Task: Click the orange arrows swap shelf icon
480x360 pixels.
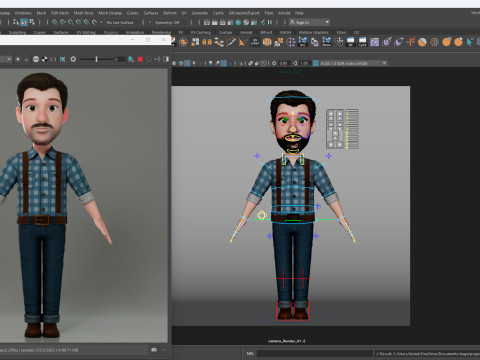Action: point(219,42)
